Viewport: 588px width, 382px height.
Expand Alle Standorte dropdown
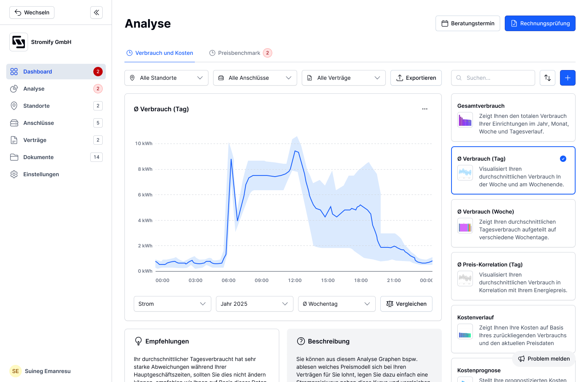click(x=166, y=78)
